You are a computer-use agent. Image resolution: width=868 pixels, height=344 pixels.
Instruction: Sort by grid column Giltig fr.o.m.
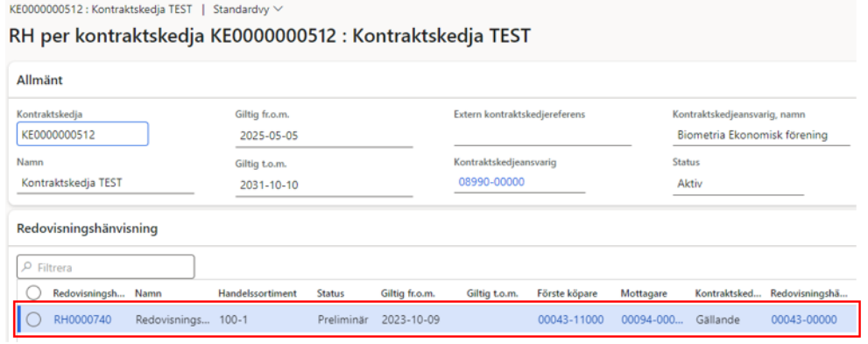tap(408, 293)
